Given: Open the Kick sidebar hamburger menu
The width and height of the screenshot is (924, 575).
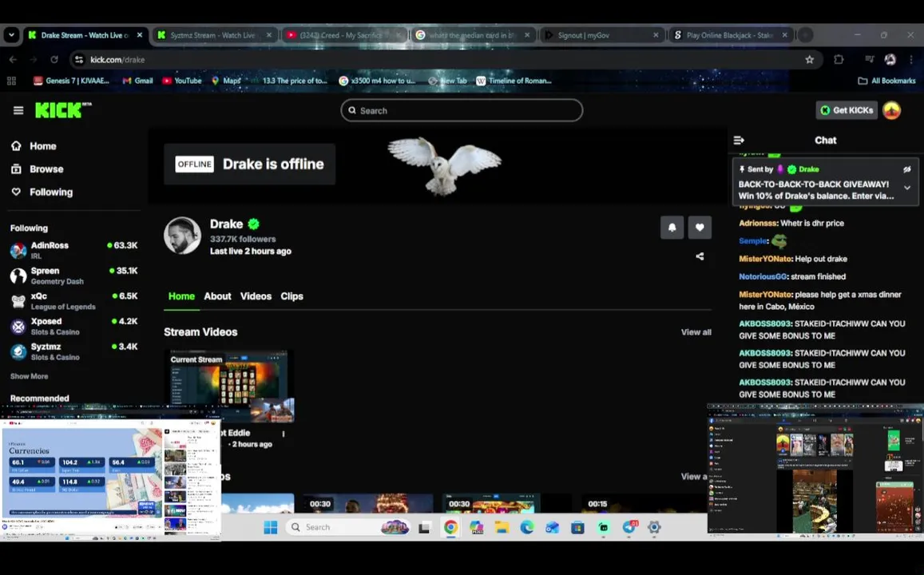Looking at the screenshot, I should point(18,110).
